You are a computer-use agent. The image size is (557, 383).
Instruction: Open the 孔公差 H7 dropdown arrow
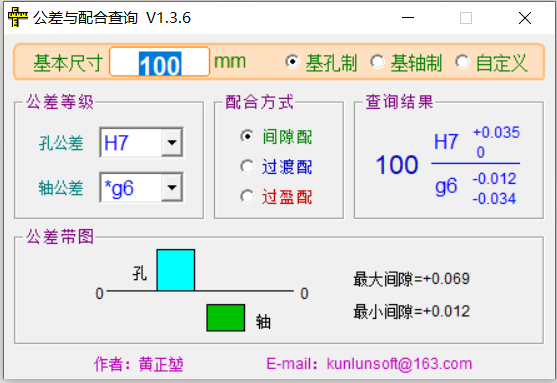[x=172, y=142]
